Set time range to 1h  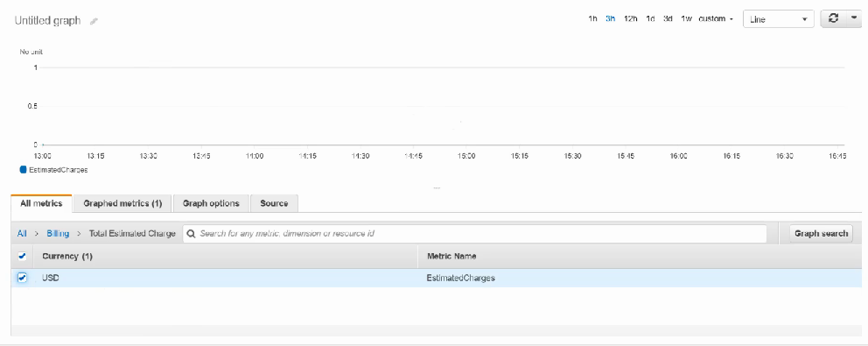pyautogui.click(x=592, y=19)
